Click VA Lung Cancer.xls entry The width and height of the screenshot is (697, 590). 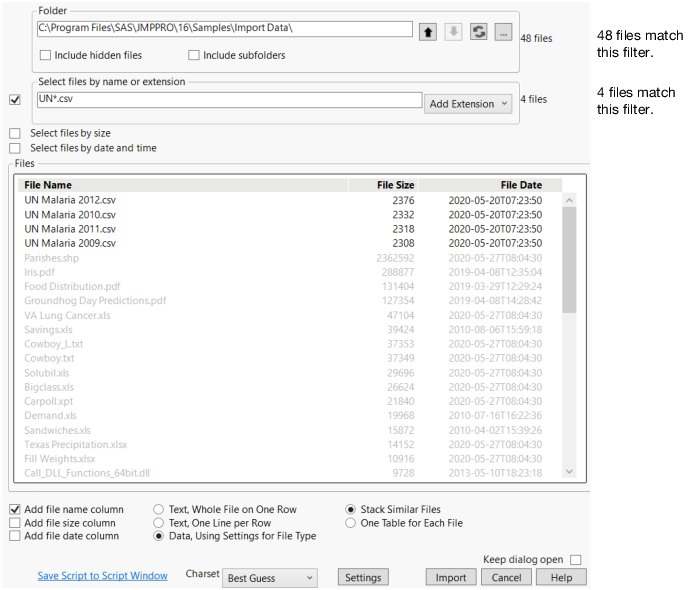(x=67, y=315)
